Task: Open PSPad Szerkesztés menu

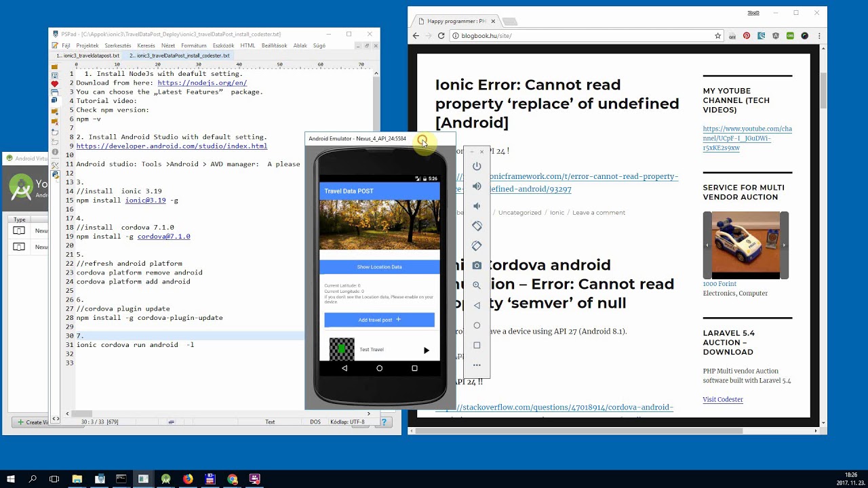Action: 118,45
